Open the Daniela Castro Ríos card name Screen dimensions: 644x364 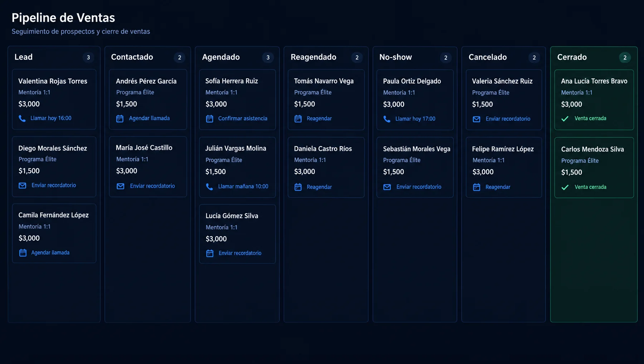click(x=323, y=149)
